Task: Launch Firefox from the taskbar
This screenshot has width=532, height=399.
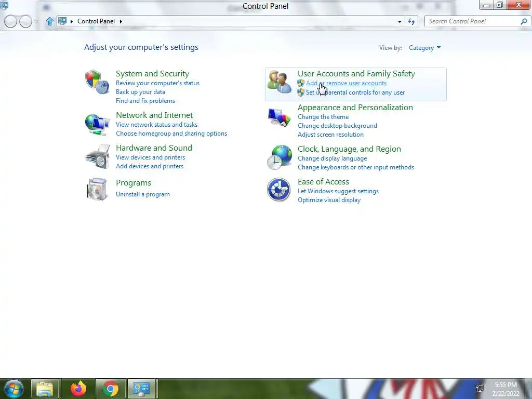Action: [78, 389]
